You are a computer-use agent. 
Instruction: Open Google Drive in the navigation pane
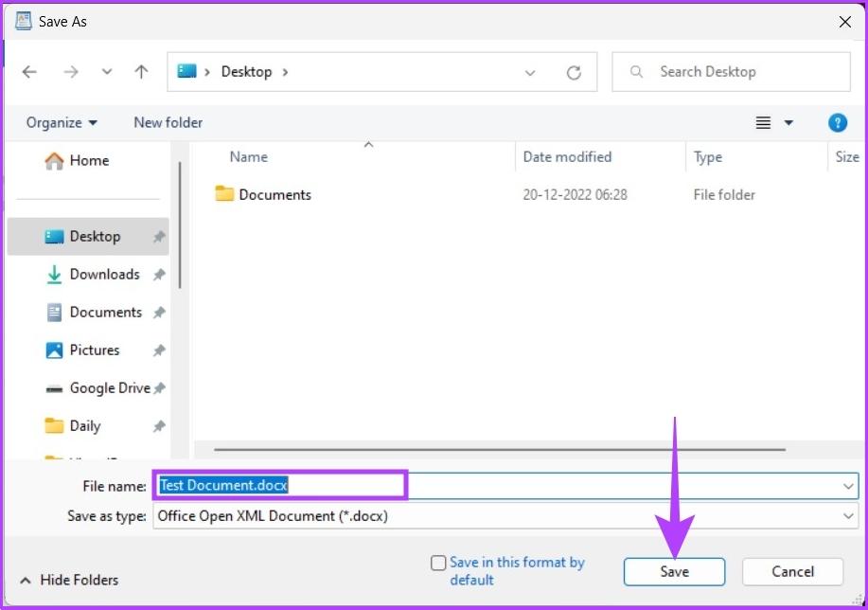97,388
